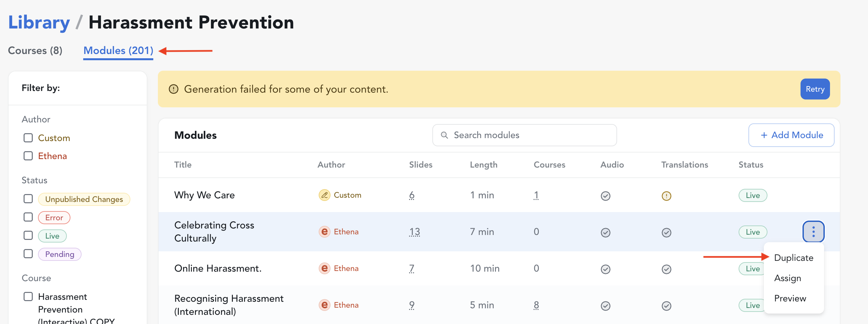Click the warning icon in generation failed banner
This screenshot has width=868, height=324.
point(174,89)
